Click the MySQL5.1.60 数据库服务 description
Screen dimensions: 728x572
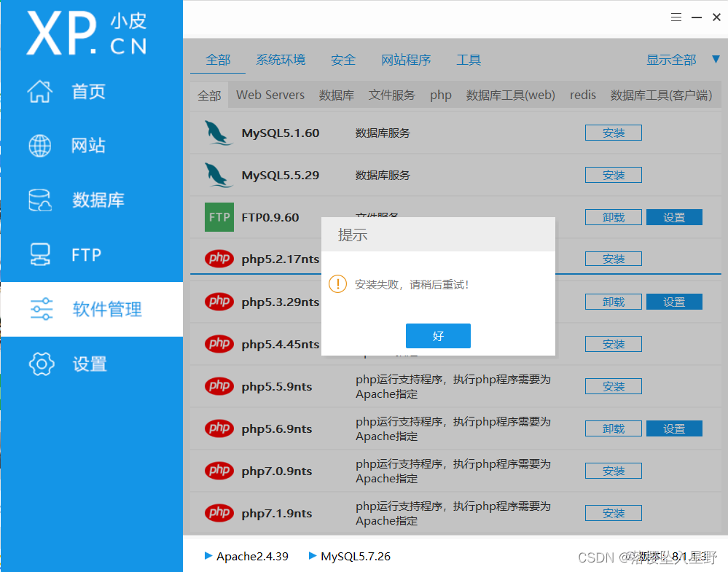(383, 133)
